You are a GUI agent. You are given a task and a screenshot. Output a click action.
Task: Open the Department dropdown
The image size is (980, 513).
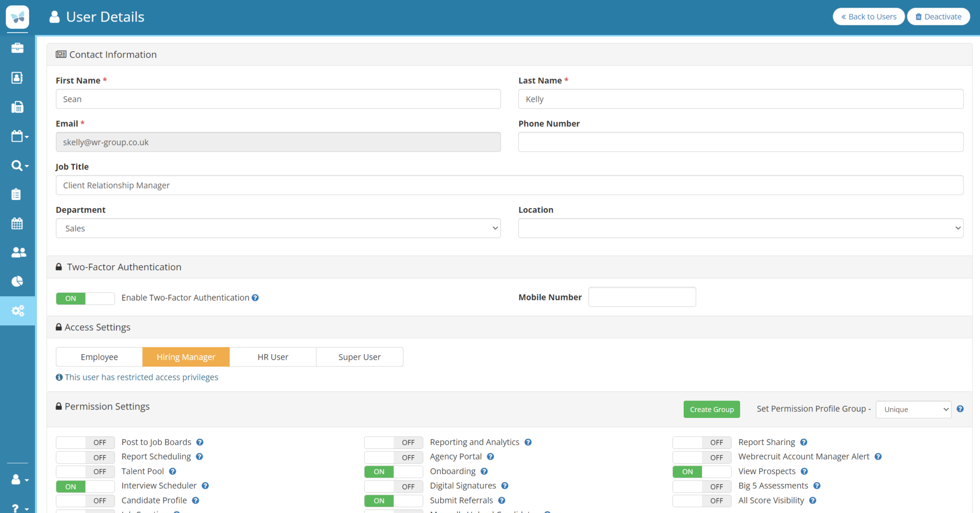278,228
